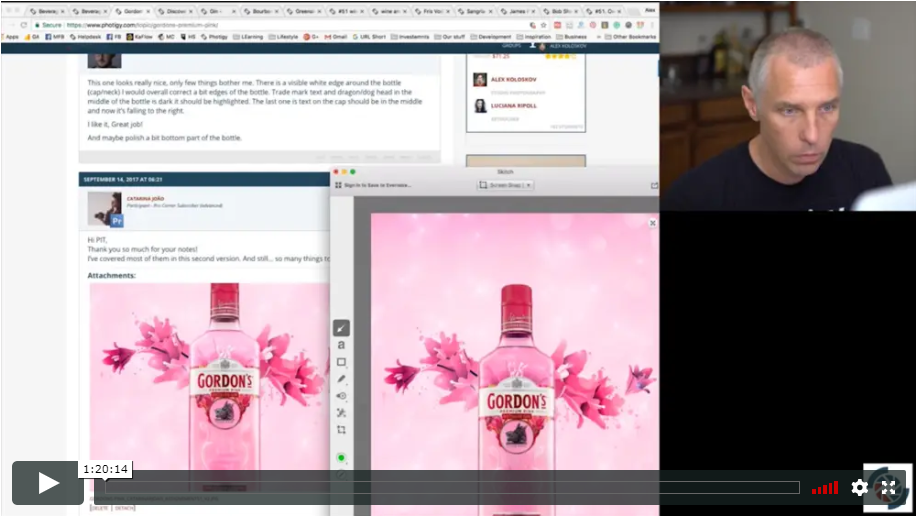This screenshot has width=916, height=516.
Task: Click the browser address bar
Action: click(292, 25)
